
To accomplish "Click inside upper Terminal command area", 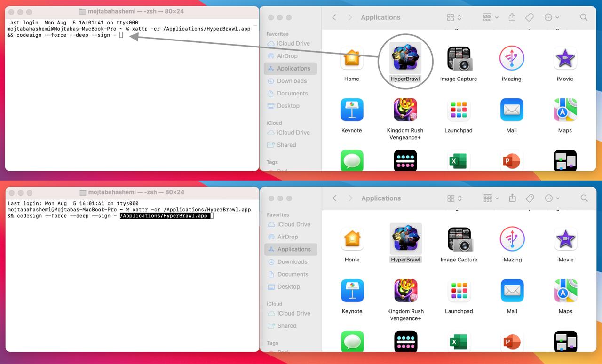I will click(132, 94).
